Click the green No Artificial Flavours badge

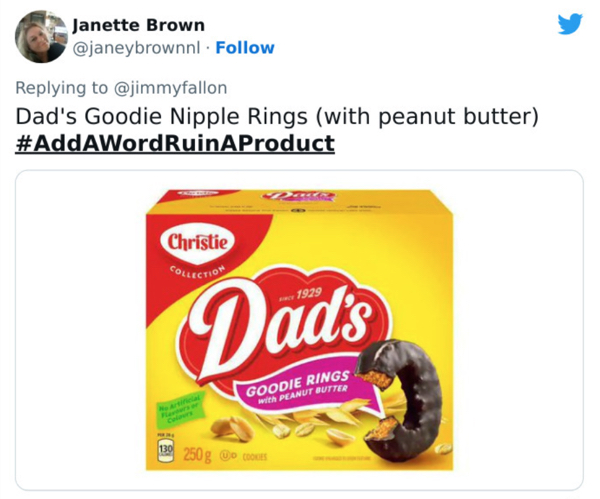[x=175, y=407]
